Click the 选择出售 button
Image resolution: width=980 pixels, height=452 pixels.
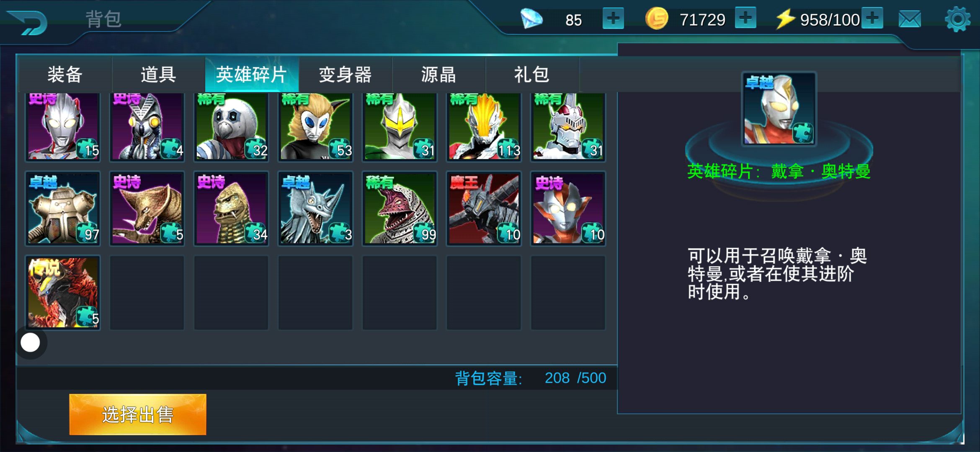[x=137, y=414]
